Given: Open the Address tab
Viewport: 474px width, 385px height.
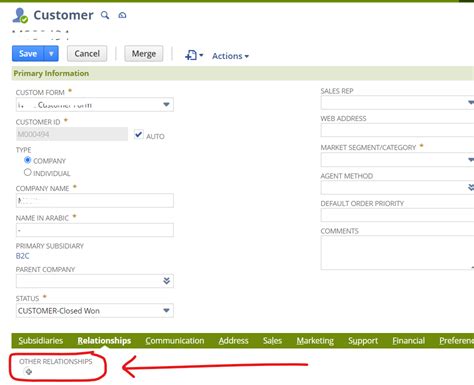Looking at the screenshot, I should point(234,341).
